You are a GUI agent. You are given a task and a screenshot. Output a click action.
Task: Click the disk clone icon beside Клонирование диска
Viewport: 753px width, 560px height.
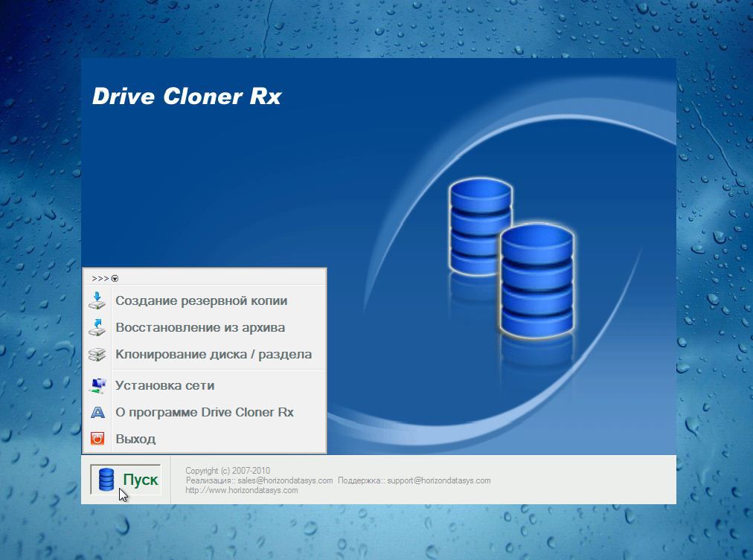(x=97, y=355)
